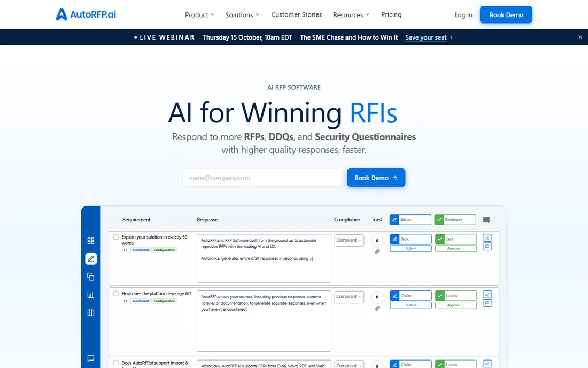This screenshot has width=588, height=368.
Task: Click the Editor column pencil icon
Action: pos(394,220)
